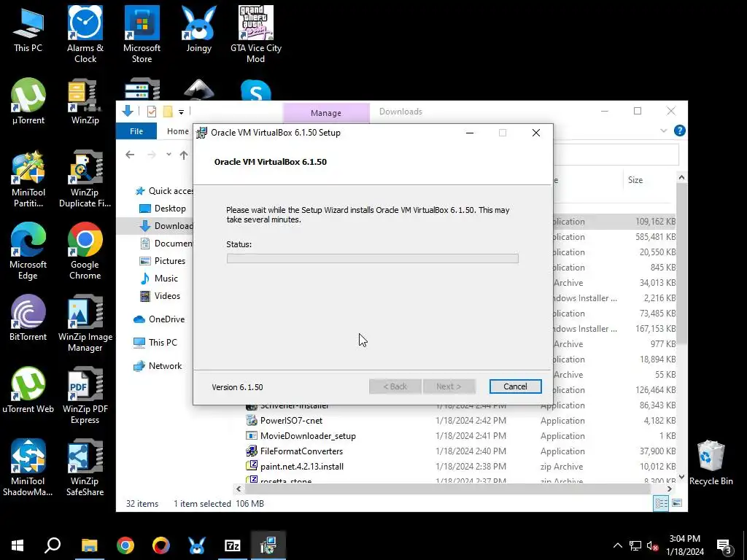747x560 pixels.
Task: Open 7-Zip taskbar icon
Action: [x=233, y=545]
